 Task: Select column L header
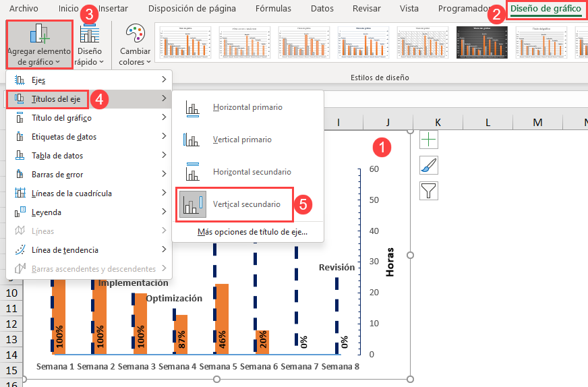(x=488, y=122)
